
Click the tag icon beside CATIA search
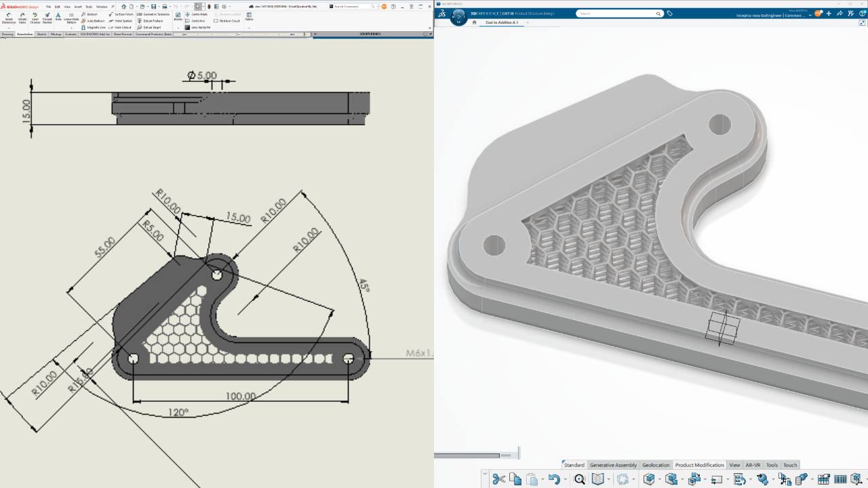click(670, 14)
